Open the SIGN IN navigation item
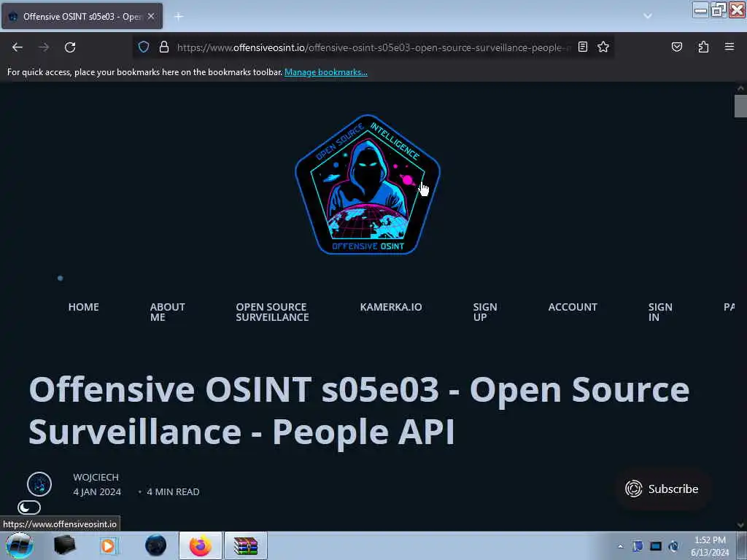The image size is (747, 560). (659, 312)
